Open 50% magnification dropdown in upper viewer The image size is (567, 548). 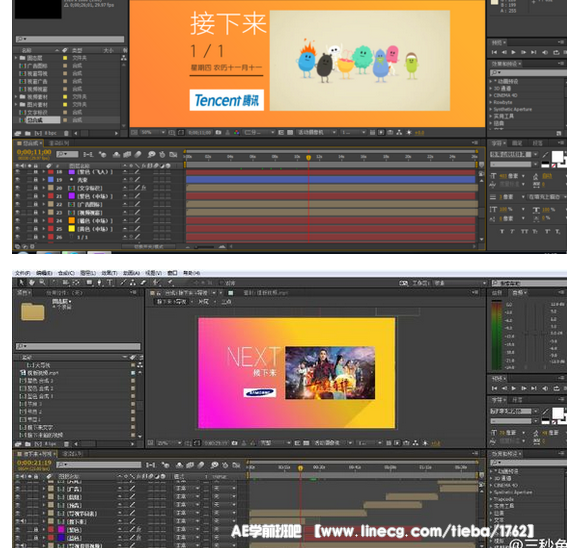[153, 133]
